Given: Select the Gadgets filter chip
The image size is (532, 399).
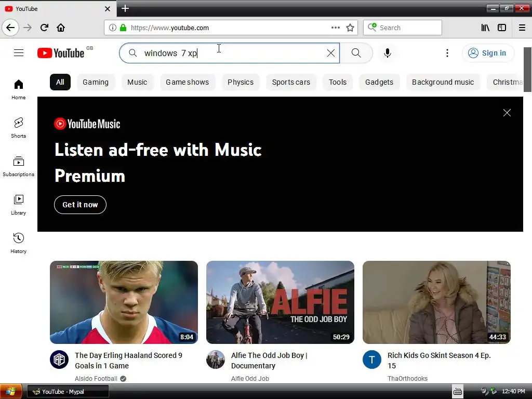Looking at the screenshot, I should [x=379, y=82].
